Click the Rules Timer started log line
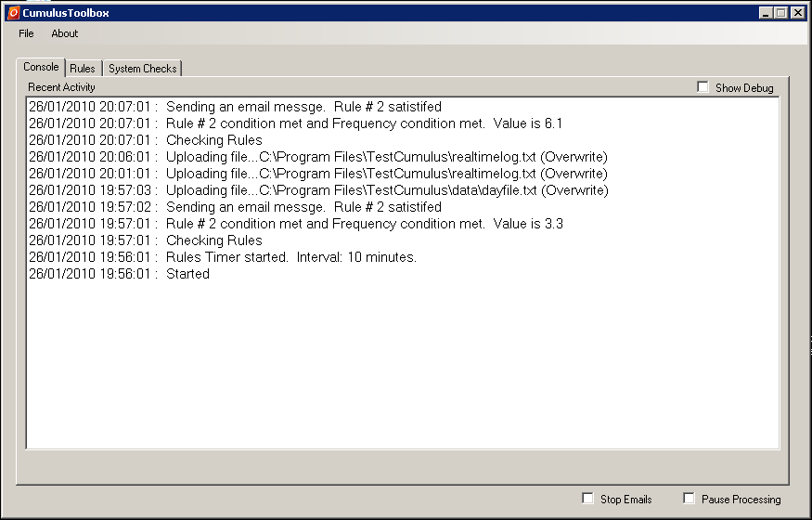Viewport: 812px width, 520px height. 223,257
